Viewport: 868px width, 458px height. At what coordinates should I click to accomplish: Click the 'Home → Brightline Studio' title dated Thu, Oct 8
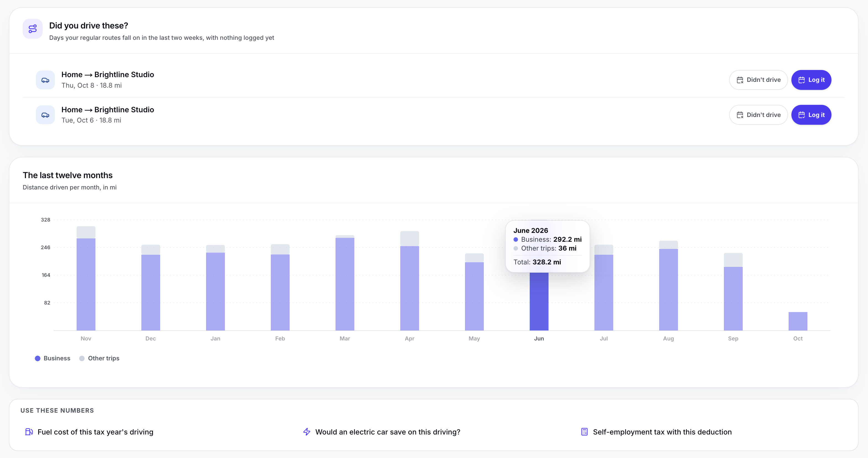108,74
